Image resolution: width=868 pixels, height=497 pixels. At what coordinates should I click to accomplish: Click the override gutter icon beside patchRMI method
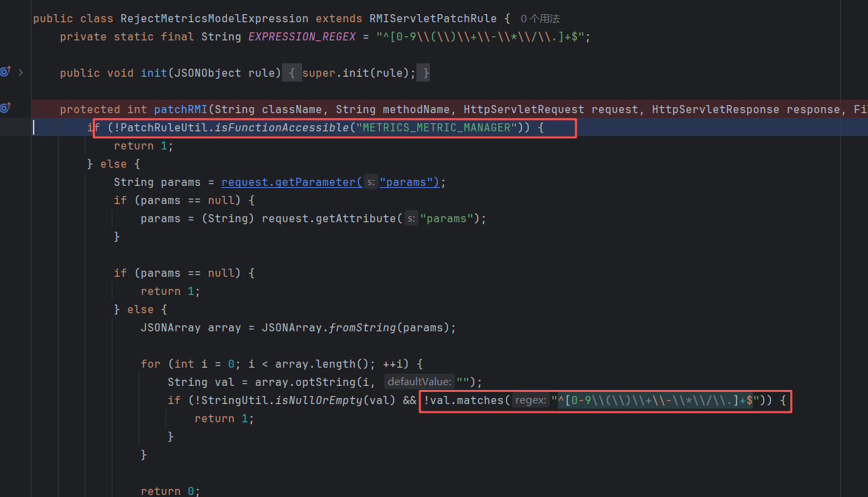point(5,108)
